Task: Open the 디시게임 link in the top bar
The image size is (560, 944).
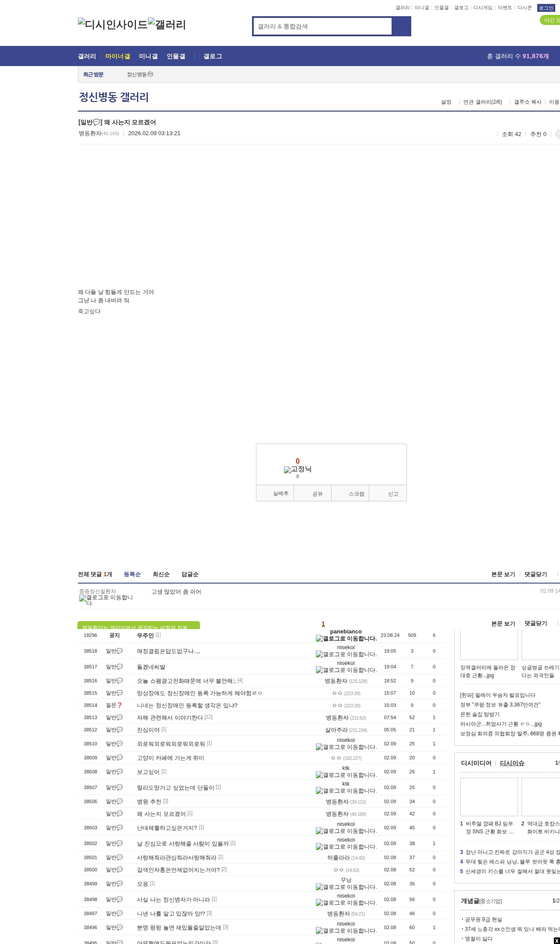Action: [x=483, y=8]
